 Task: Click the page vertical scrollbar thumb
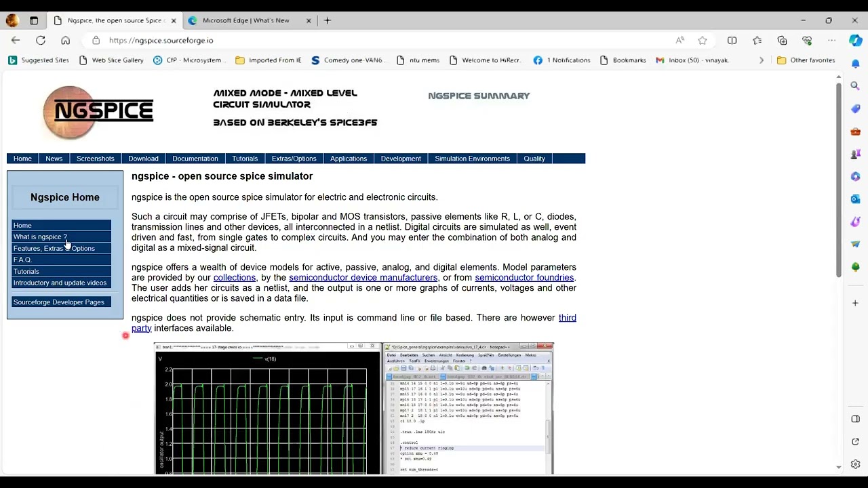[x=838, y=180]
